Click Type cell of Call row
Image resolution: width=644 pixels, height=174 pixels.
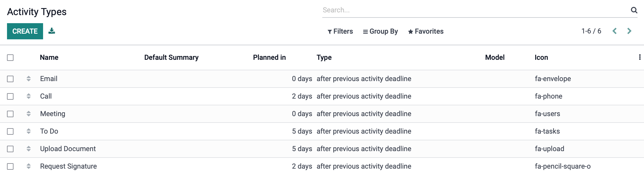(x=364, y=96)
